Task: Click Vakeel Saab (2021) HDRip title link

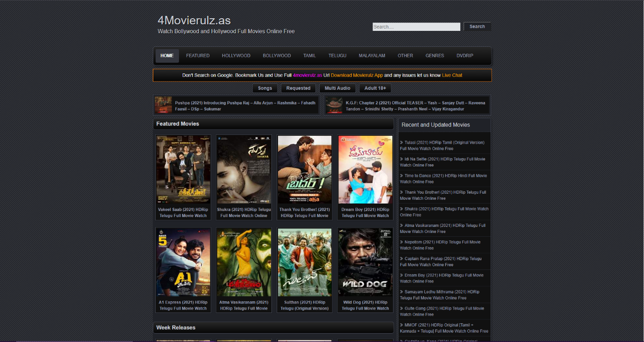Action: (x=183, y=213)
